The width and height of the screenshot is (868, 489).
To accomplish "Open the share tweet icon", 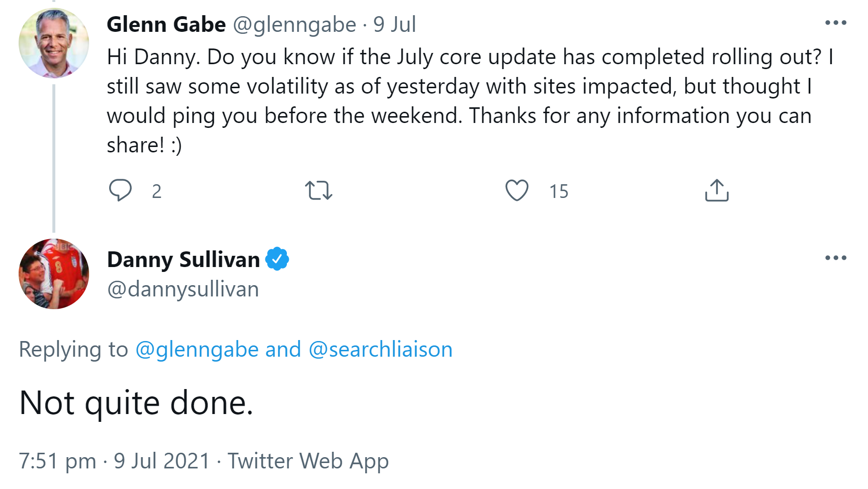I will (x=717, y=191).
